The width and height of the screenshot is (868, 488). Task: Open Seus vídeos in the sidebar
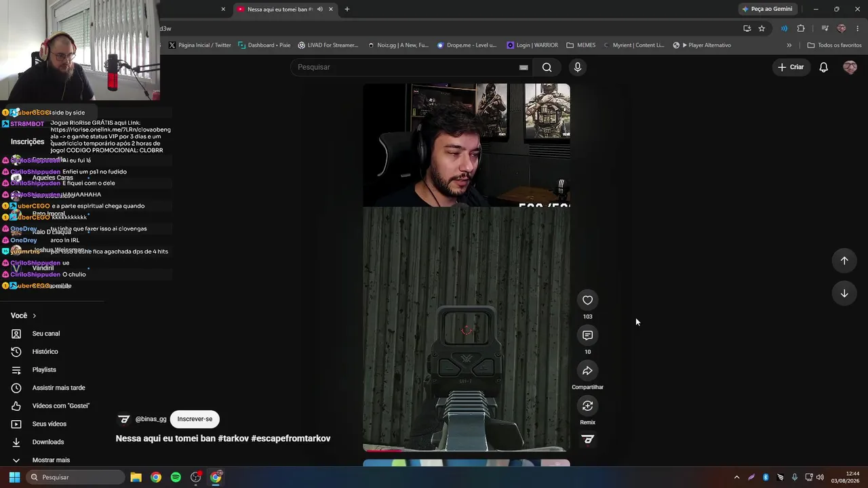point(49,424)
